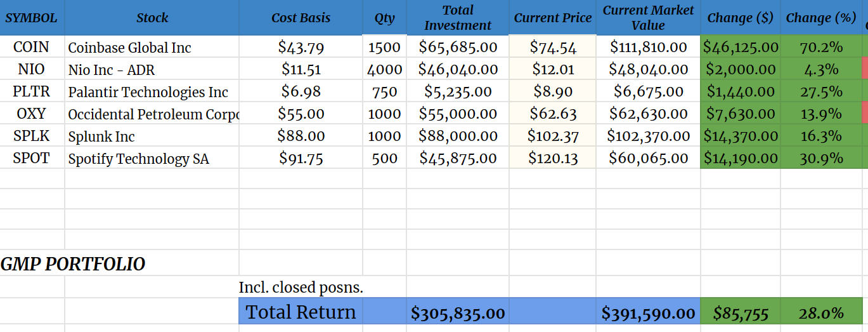Viewport: 868px width, 332px height.
Task: Click the Nio Inc - ADR name cell
Action: 152,70
